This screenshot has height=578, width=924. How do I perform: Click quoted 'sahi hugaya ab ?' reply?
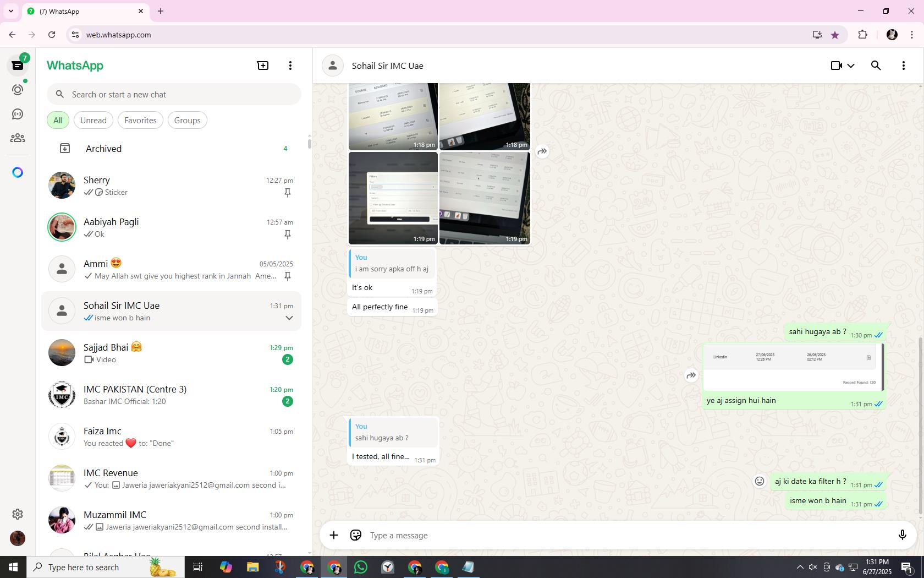393,433
